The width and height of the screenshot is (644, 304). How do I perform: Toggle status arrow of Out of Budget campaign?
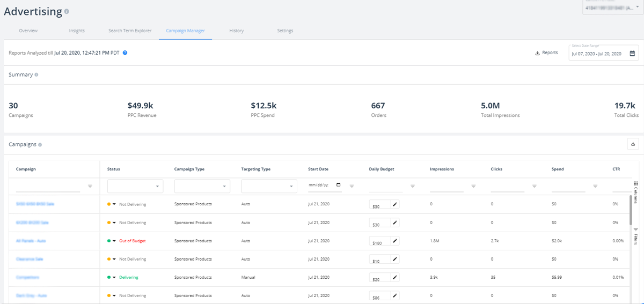point(114,241)
